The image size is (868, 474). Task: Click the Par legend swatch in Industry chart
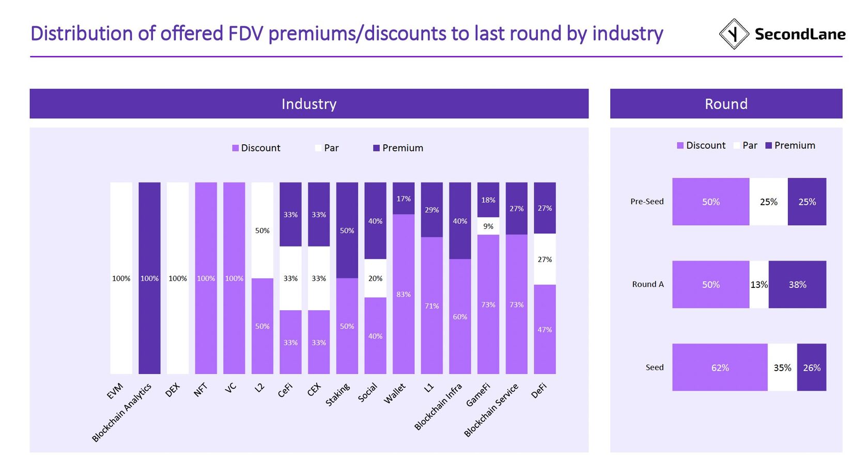pyautogui.click(x=318, y=148)
